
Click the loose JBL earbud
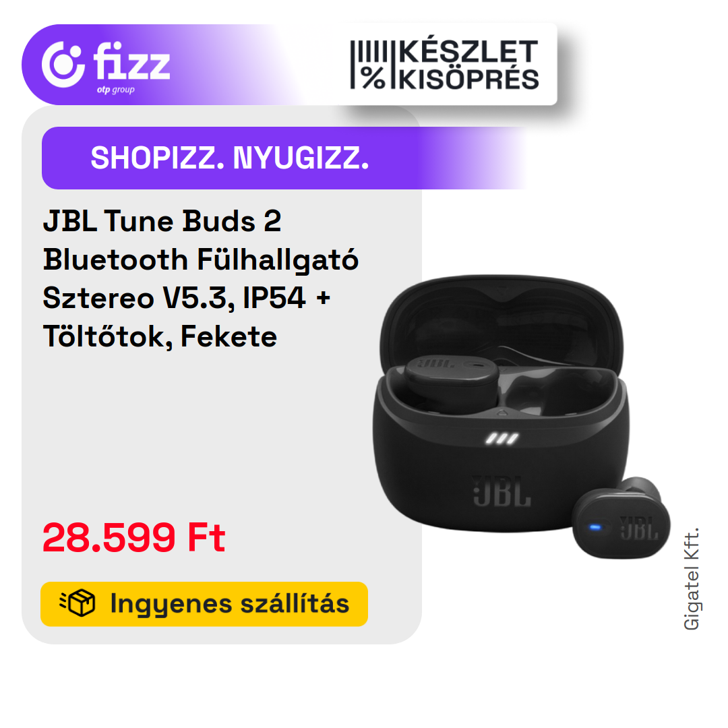pyautogui.click(x=621, y=518)
